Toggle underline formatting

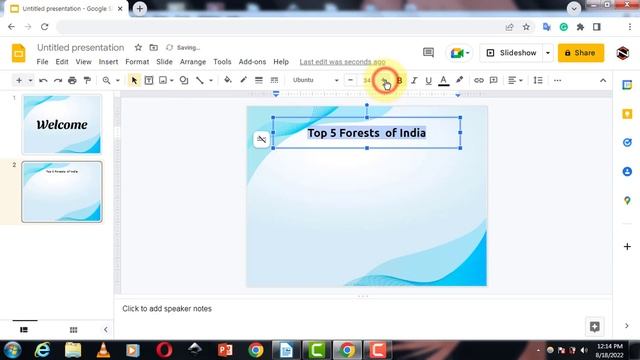click(428, 80)
